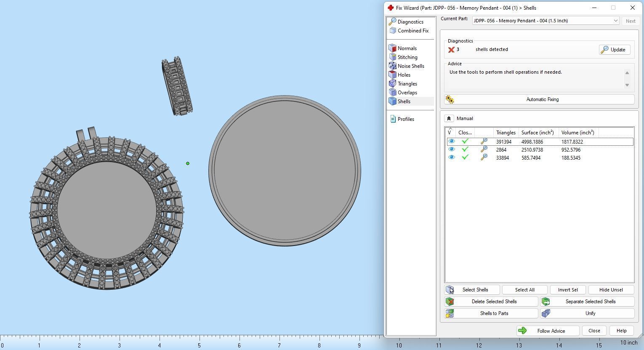Collapse the Manual section

point(449,118)
